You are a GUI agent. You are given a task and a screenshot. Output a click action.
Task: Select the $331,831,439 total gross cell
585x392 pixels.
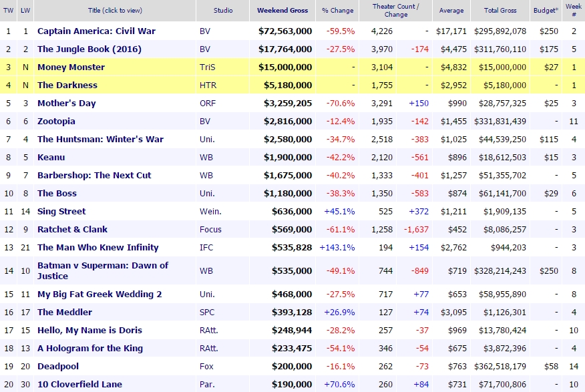(500, 122)
